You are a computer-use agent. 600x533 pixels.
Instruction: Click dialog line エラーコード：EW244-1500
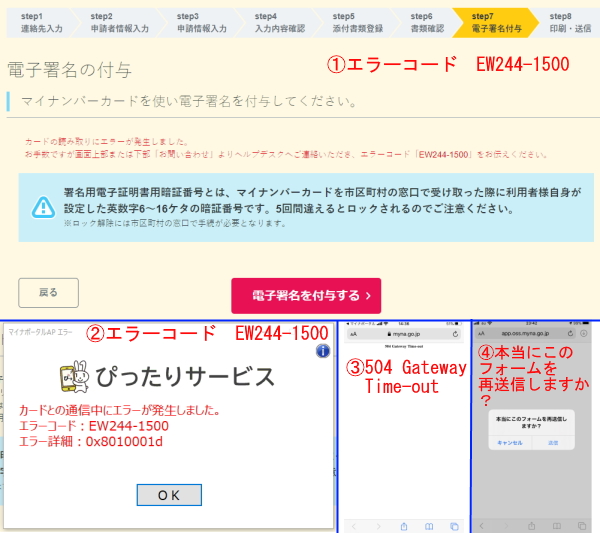[x=94, y=426]
